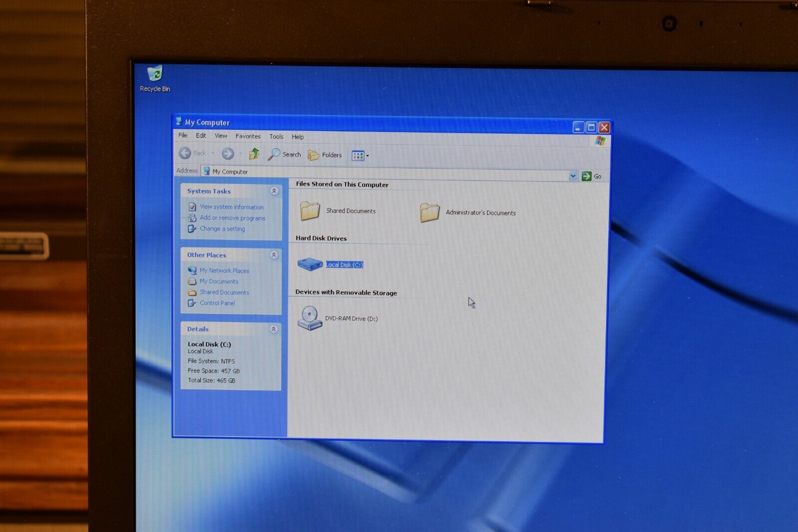Open My Documents link
The height and width of the screenshot is (532, 798).
(219, 282)
